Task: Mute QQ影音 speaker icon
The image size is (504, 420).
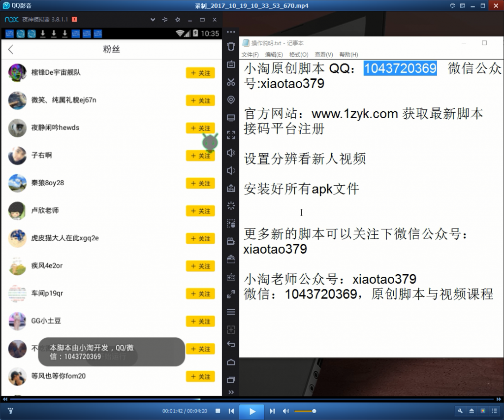Action: click(286, 411)
